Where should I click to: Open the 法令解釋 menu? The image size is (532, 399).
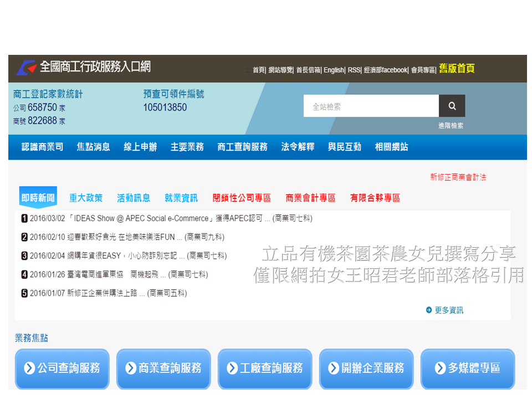(x=298, y=147)
